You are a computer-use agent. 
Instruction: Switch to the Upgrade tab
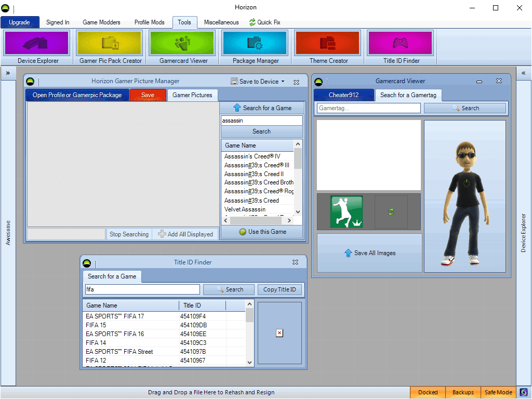[x=20, y=22]
